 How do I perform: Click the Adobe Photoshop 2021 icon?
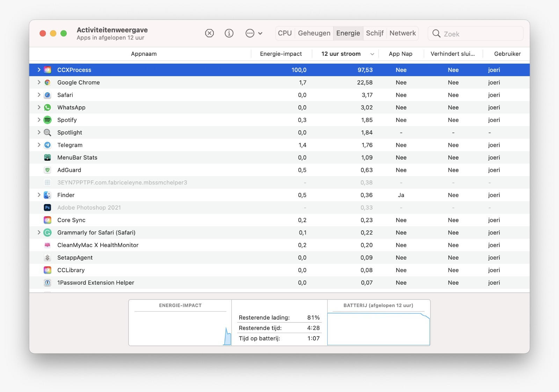[48, 208]
